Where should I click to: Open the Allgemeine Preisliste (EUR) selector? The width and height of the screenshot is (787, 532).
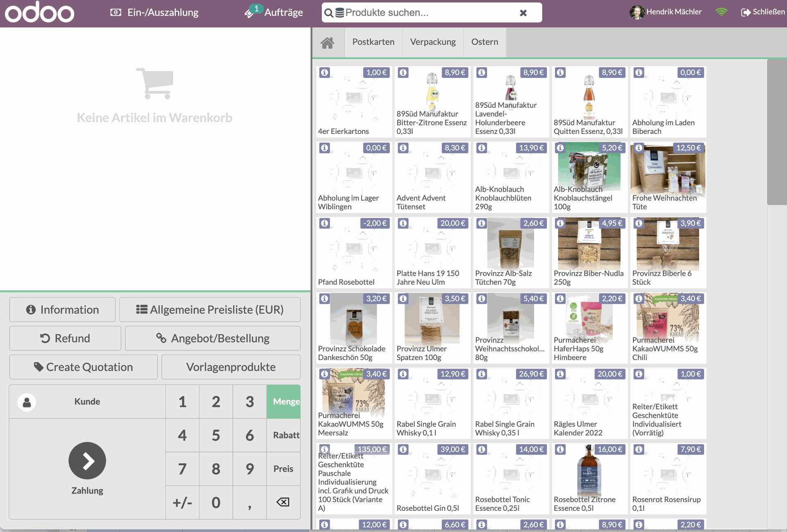pyautogui.click(x=210, y=310)
